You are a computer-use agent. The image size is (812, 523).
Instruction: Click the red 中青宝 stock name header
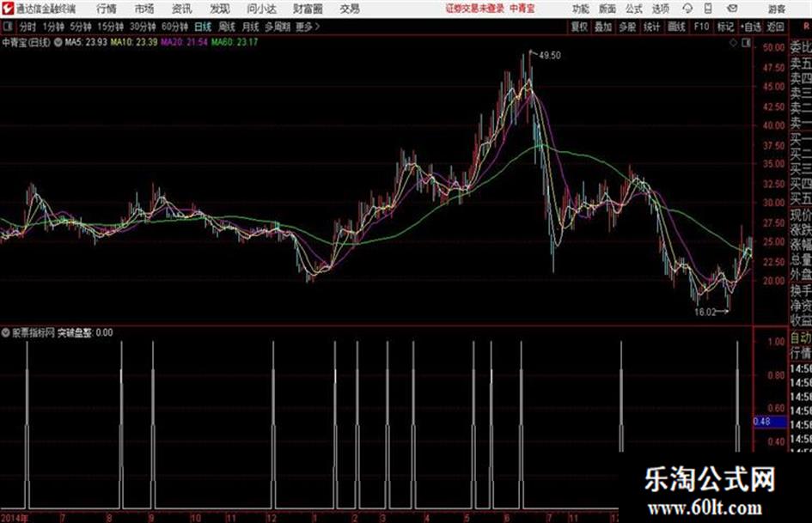coord(522,9)
